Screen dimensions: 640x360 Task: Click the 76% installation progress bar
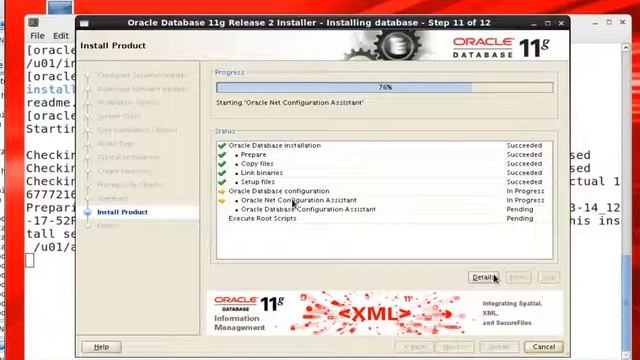point(384,87)
